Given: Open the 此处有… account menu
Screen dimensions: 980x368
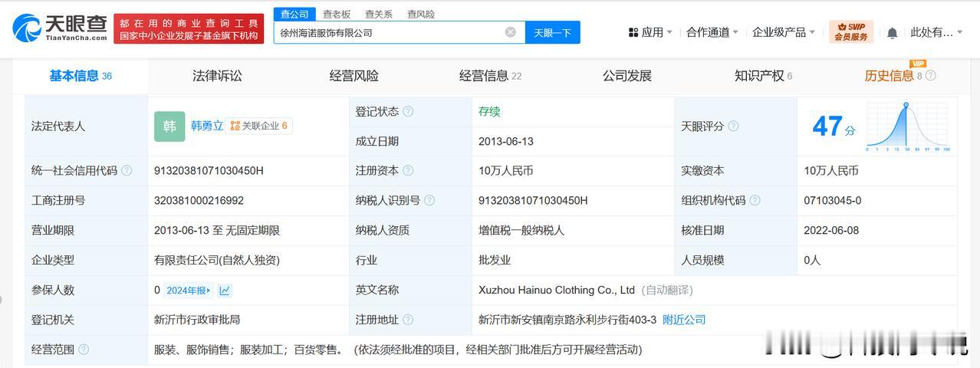Looking at the screenshot, I should [x=936, y=32].
